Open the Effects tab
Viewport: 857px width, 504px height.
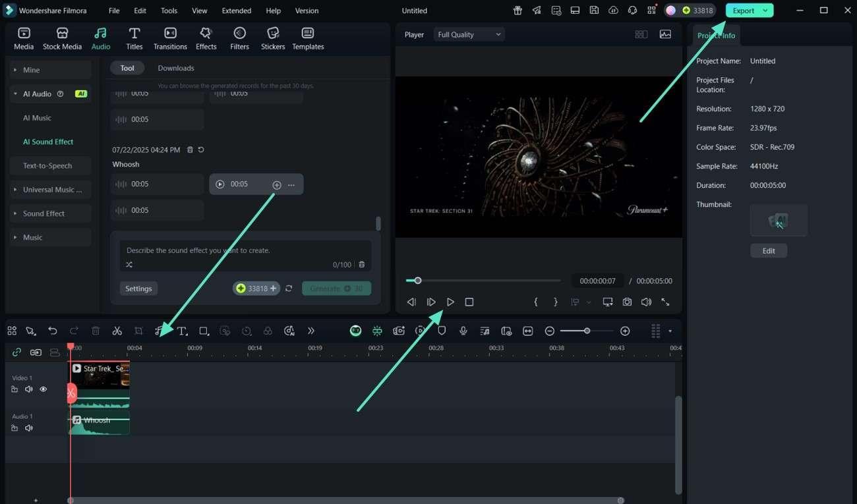206,38
